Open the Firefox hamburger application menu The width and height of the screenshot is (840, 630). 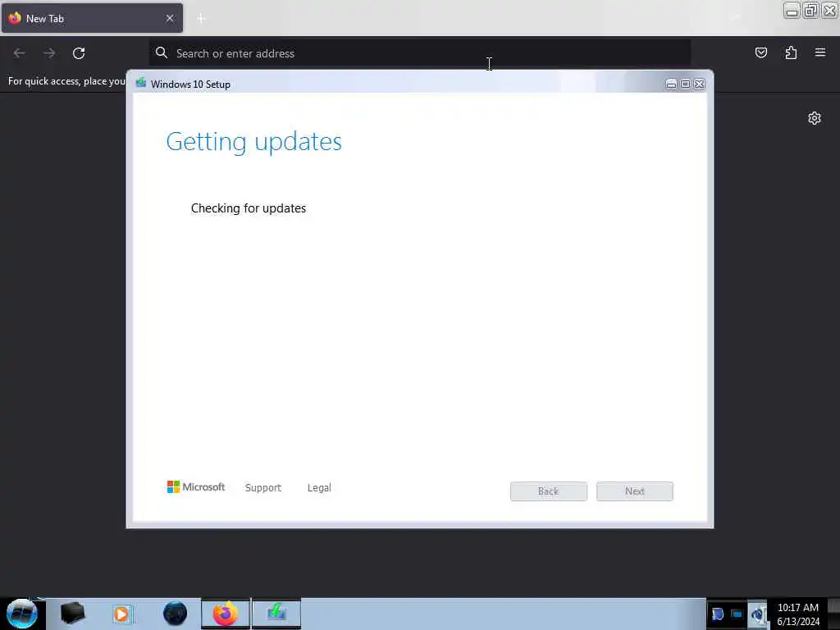(820, 52)
